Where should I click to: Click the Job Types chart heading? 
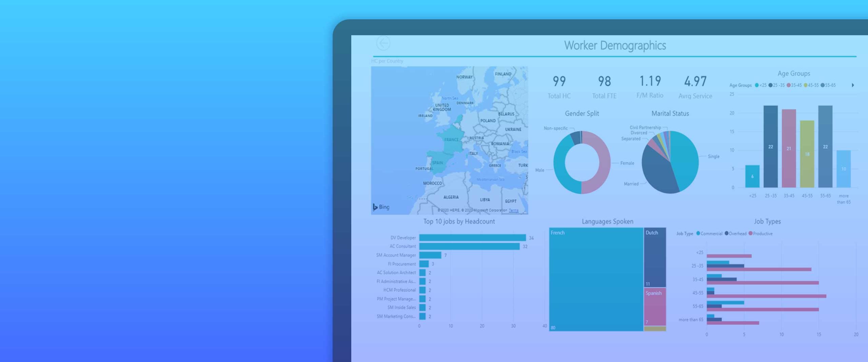tap(767, 221)
